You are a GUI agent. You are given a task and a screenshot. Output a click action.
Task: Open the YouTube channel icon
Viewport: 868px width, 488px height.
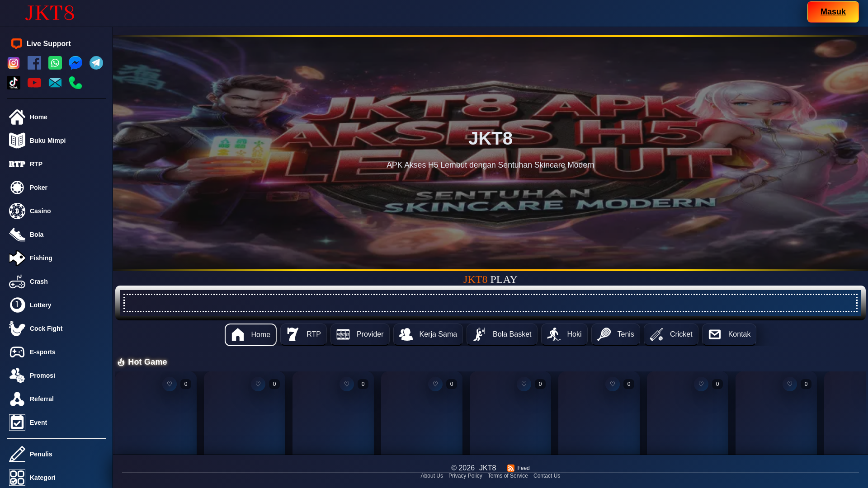[34, 83]
